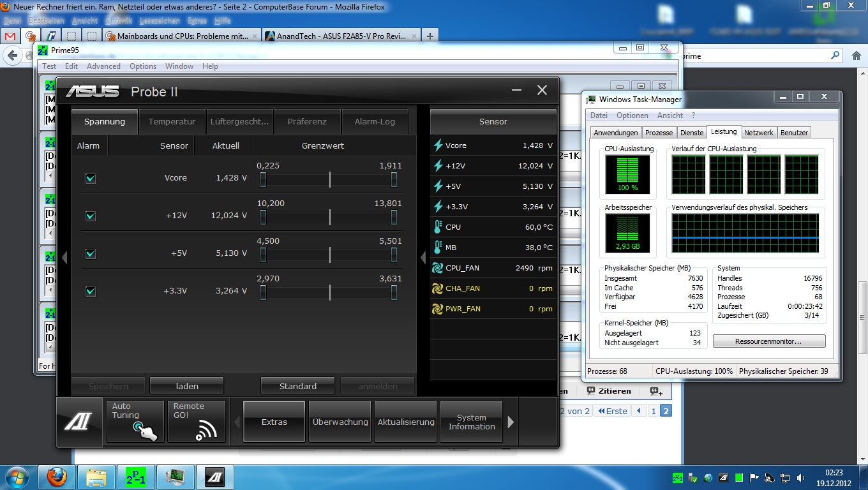Click the volume icon in system tray
Viewport: 868px width, 490px height.
tap(801, 477)
